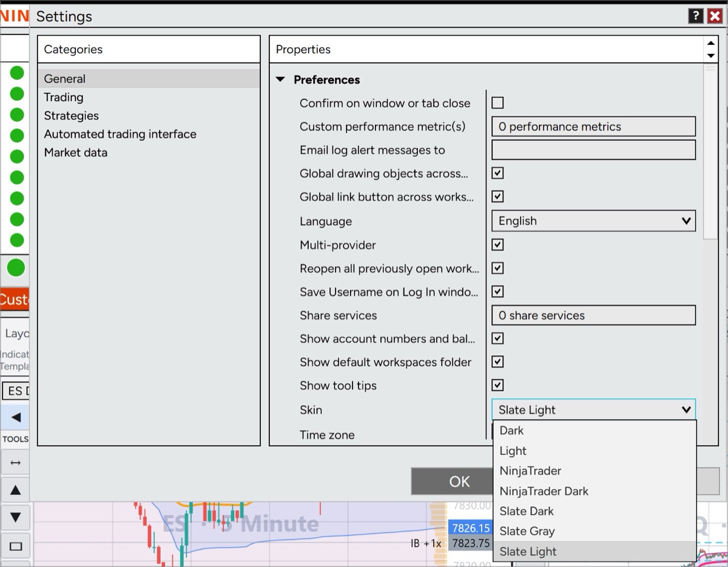Click the Share services label

tap(338, 315)
